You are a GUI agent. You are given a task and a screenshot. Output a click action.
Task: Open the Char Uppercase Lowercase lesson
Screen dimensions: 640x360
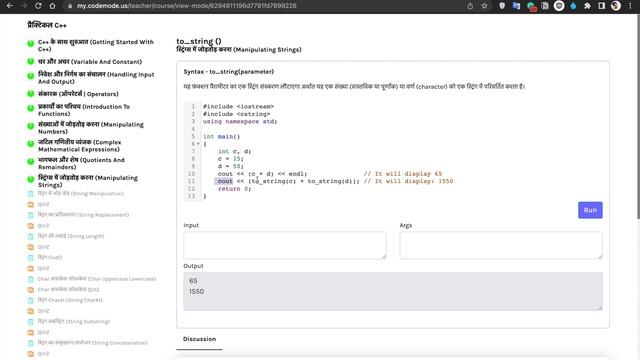coord(97,279)
